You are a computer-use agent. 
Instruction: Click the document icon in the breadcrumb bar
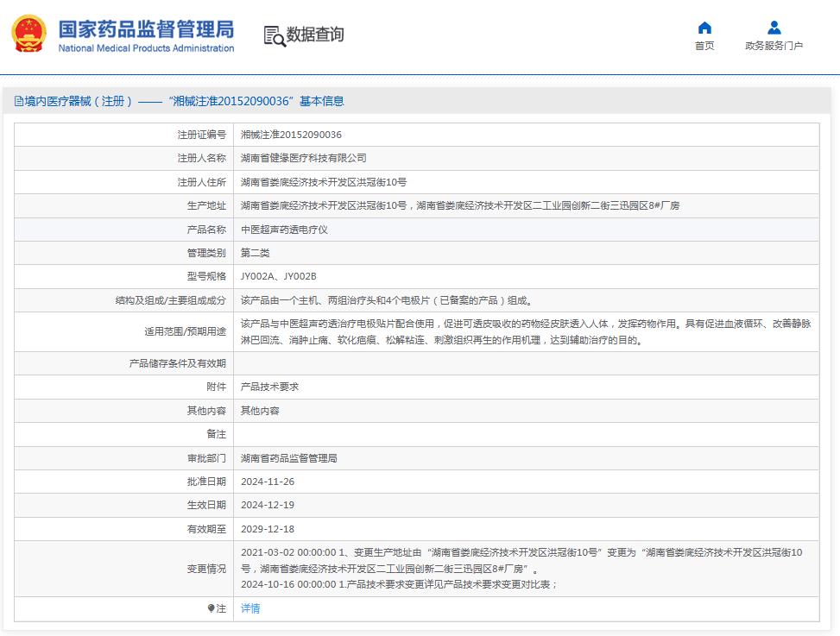(18, 100)
